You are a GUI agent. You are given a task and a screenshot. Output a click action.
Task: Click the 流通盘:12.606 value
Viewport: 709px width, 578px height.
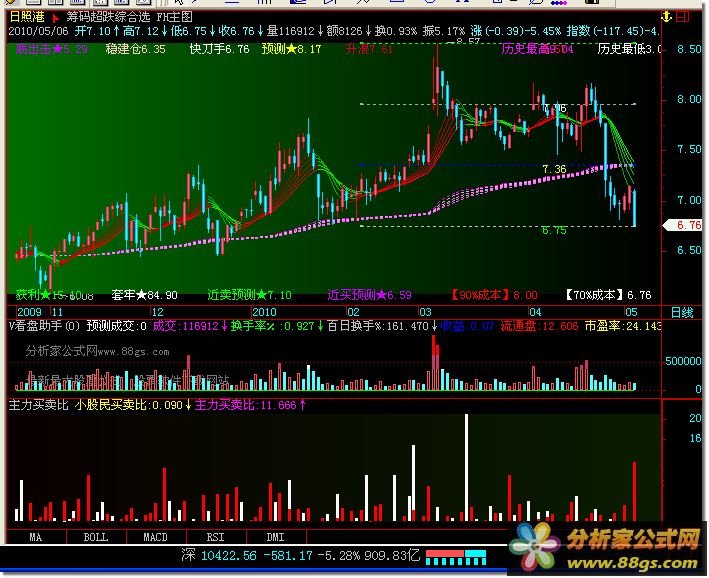tap(539, 326)
